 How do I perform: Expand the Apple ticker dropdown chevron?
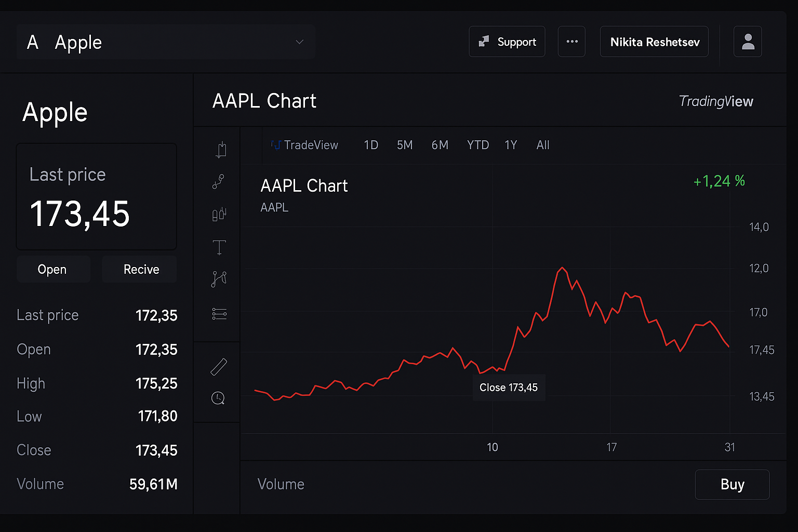coord(299,42)
